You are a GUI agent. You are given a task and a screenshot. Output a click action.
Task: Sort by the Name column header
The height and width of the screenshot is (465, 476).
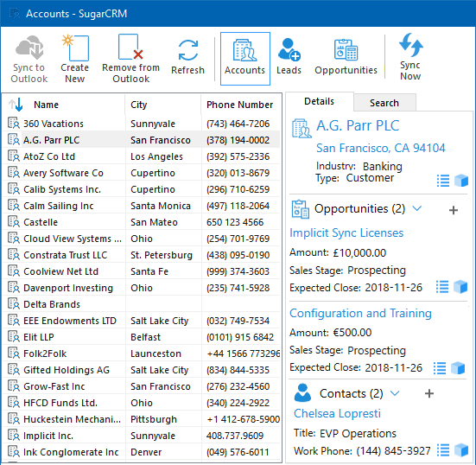coord(46,105)
